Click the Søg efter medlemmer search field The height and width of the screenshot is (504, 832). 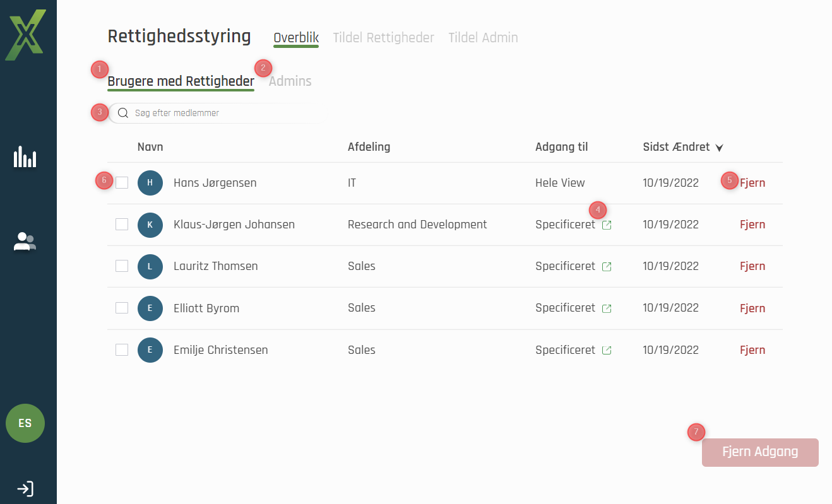tap(215, 114)
